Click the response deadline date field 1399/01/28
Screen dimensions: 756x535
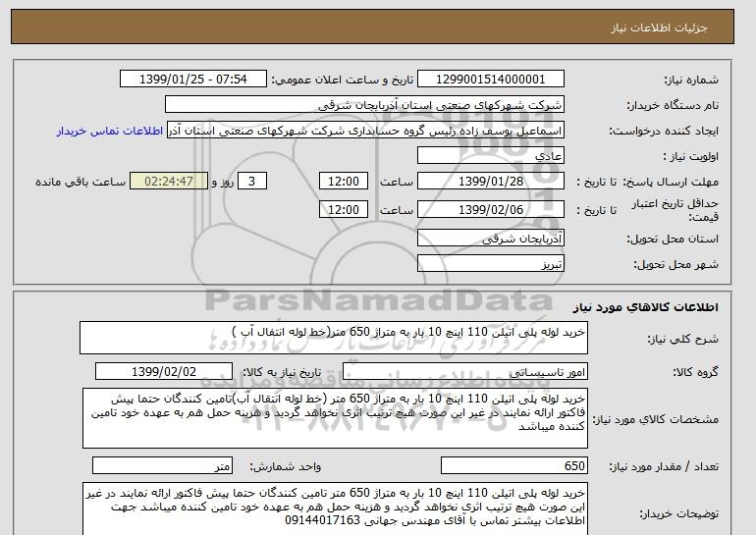click(490, 182)
